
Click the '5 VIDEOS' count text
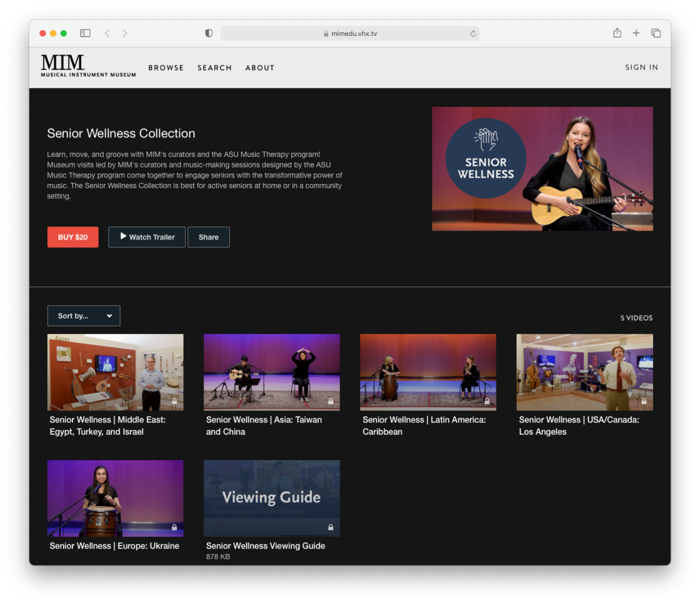pyautogui.click(x=636, y=318)
